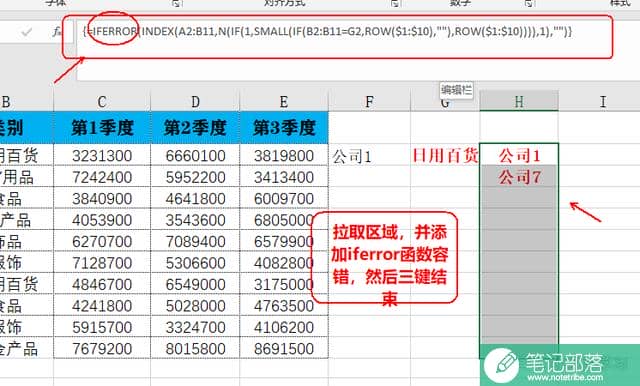Click red 公司1 result in column H

[519, 155]
